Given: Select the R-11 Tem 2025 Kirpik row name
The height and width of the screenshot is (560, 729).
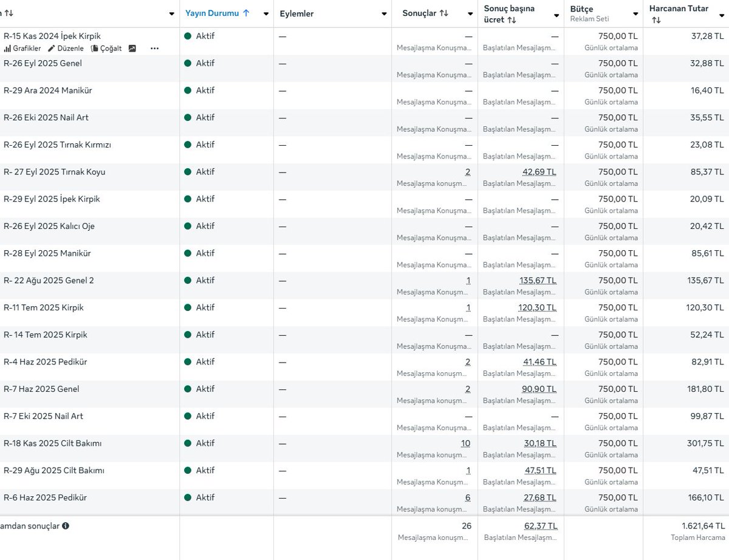Looking at the screenshot, I should coord(44,307).
